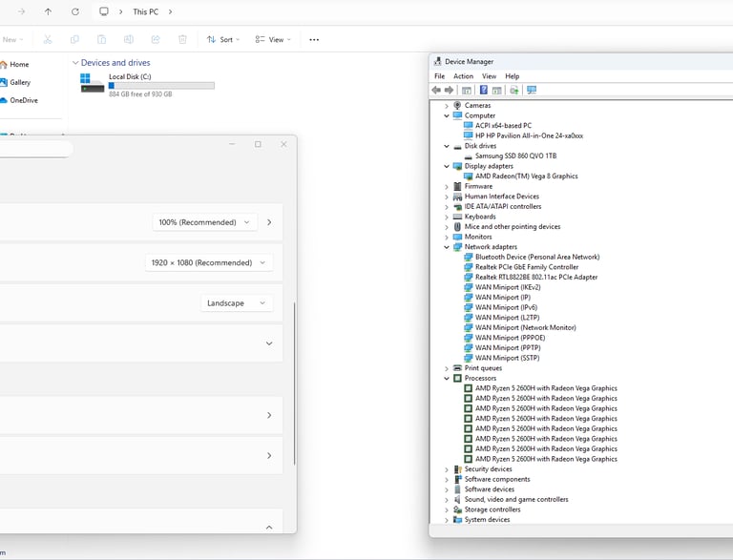Open the 100% (Recommended) scale dropdown
Image resolution: width=733 pixels, height=560 pixels.
pyautogui.click(x=205, y=222)
